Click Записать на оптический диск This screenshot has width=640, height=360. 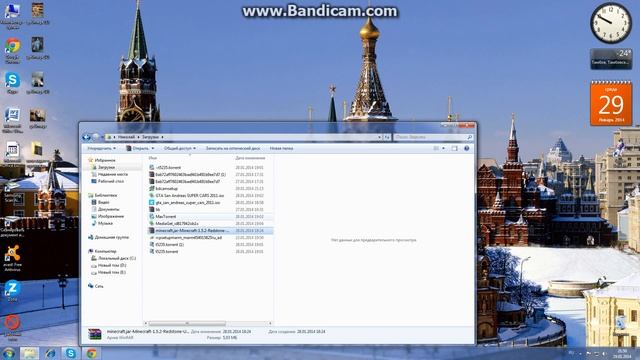pos(233,148)
